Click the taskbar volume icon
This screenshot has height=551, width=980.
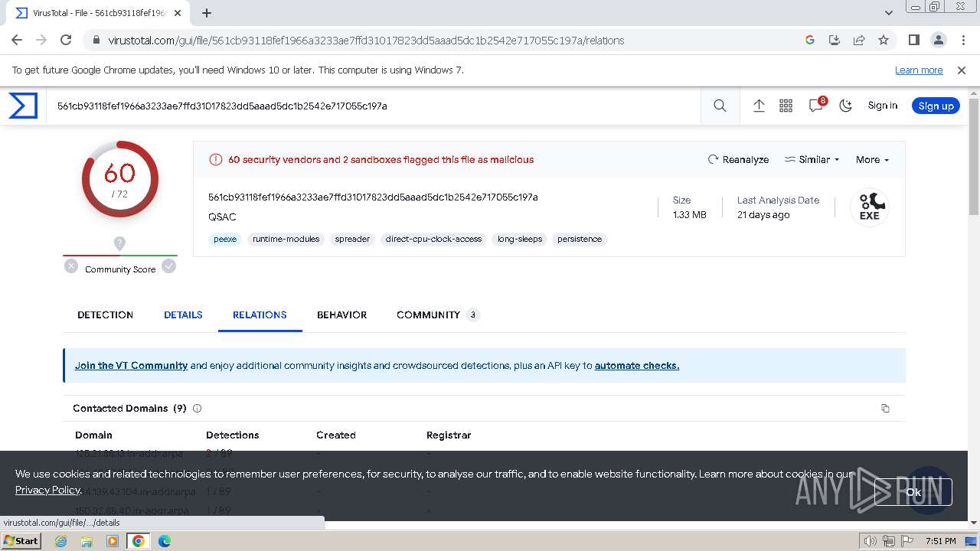[870, 541]
